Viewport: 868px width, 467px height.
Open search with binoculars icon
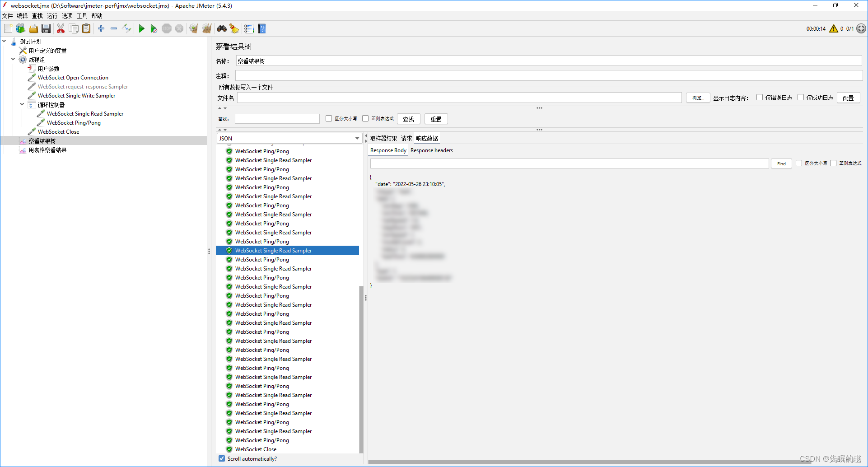pyautogui.click(x=222, y=29)
